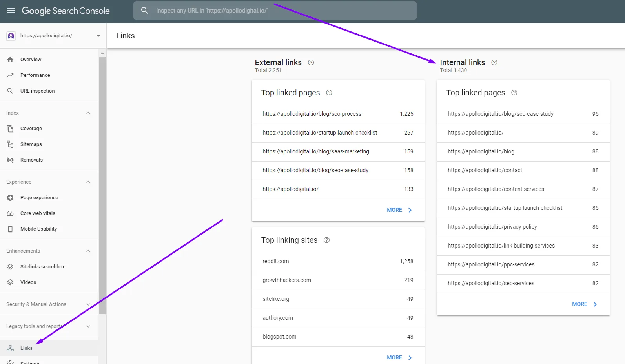Open the property selector dropdown arrow
The width and height of the screenshot is (625, 364).
click(98, 36)
